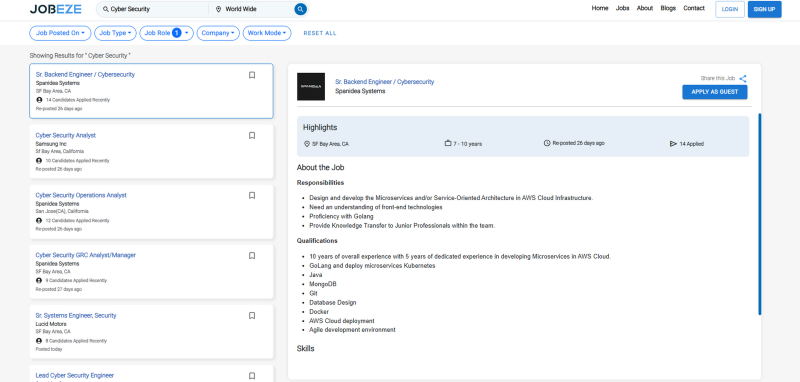Open the Job Role filter dropdown
Screen dimensions: 800x382
point(166,33)
